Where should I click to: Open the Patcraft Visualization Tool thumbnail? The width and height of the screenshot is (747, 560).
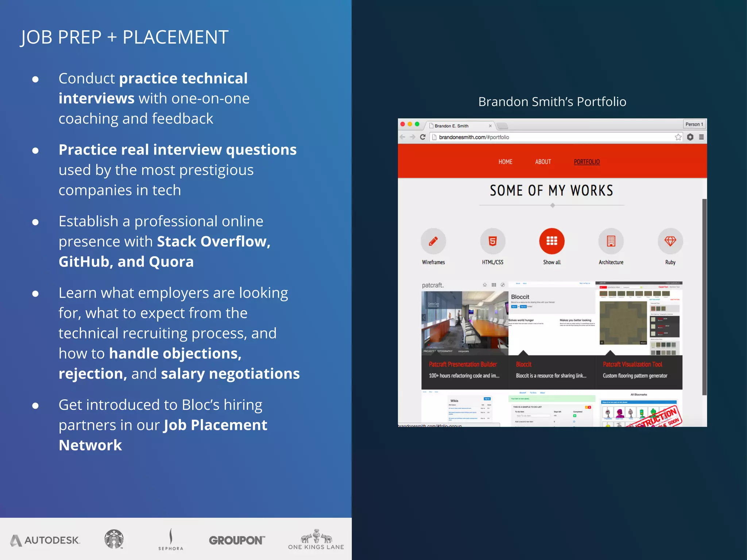[x=639, y=318]
